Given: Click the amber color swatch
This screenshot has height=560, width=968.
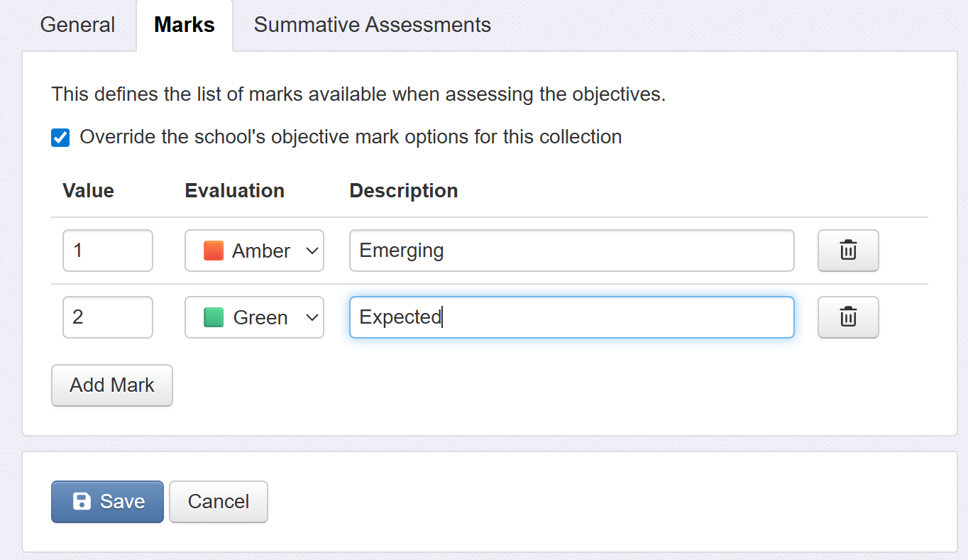Looking at the screenshot, I should pyautogui.click(x=214, y=251).
